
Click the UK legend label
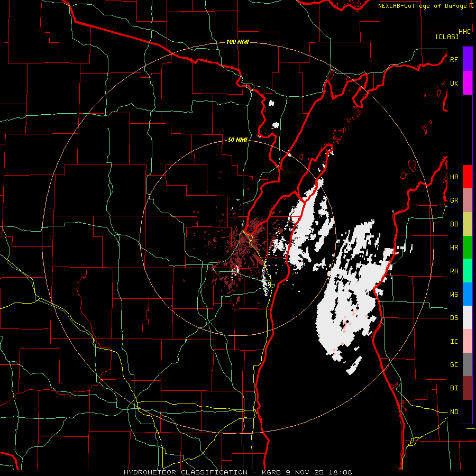[454, 83]
